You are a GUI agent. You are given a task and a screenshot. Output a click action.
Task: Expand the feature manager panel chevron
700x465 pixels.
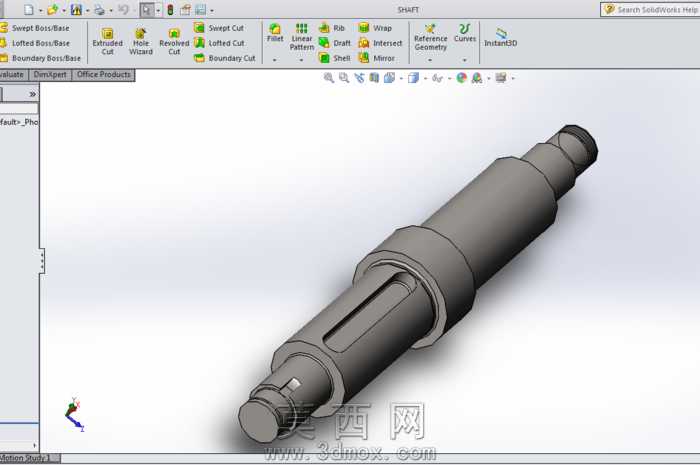(32, 94)
